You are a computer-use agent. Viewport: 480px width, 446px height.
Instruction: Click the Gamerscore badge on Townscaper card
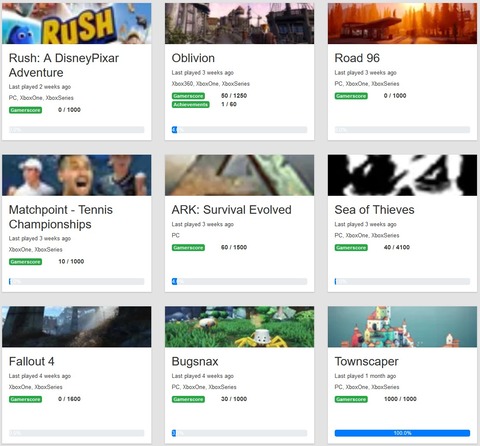[351, 399]
